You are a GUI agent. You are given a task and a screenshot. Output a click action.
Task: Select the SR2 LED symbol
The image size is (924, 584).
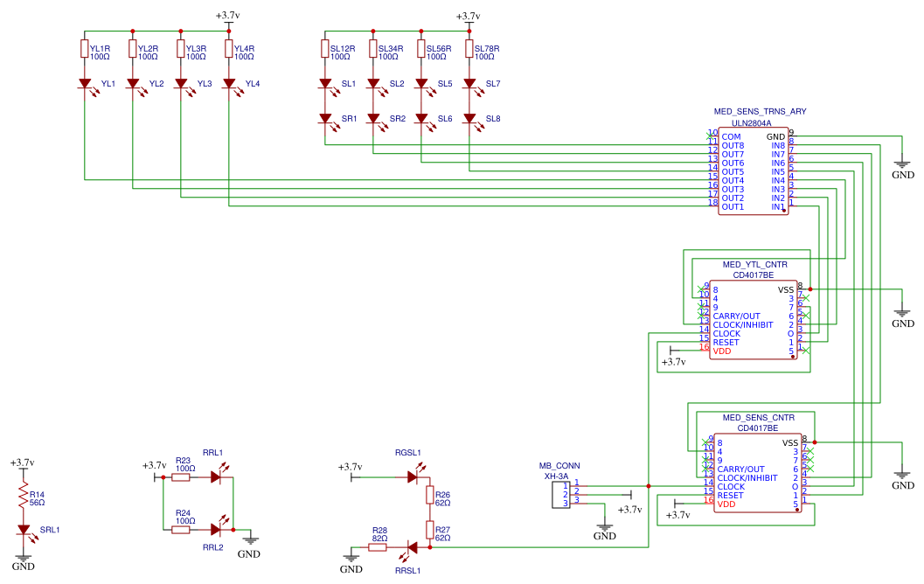373,119
